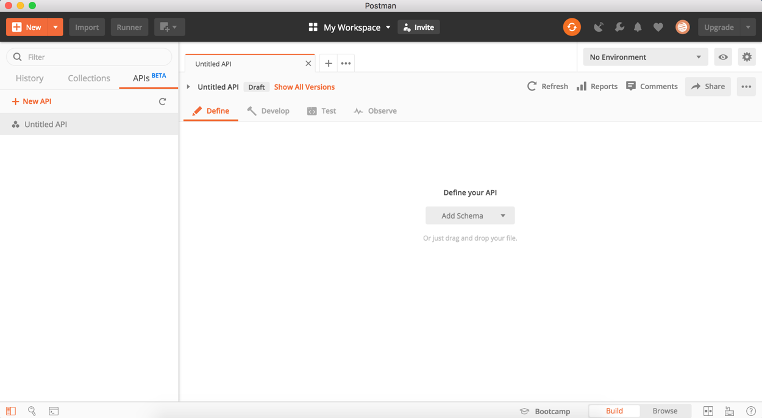
Task: Open the No Environment dropdown
Action: click(645, 57)
